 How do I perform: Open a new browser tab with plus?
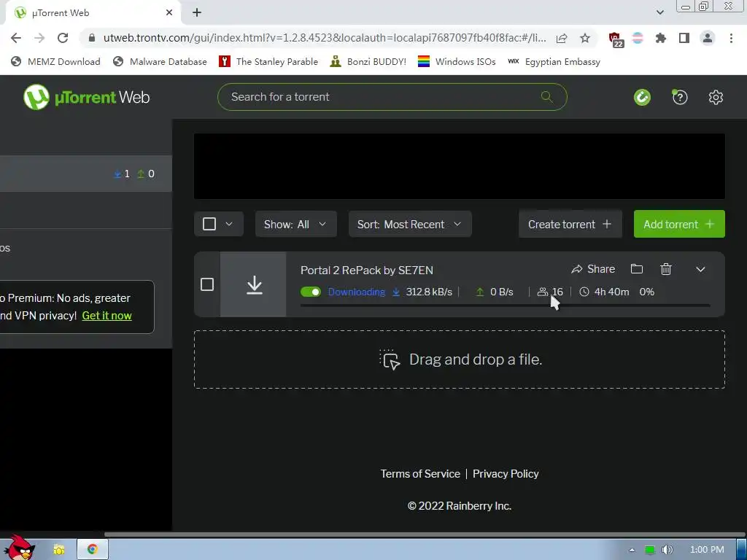point(197,13)
